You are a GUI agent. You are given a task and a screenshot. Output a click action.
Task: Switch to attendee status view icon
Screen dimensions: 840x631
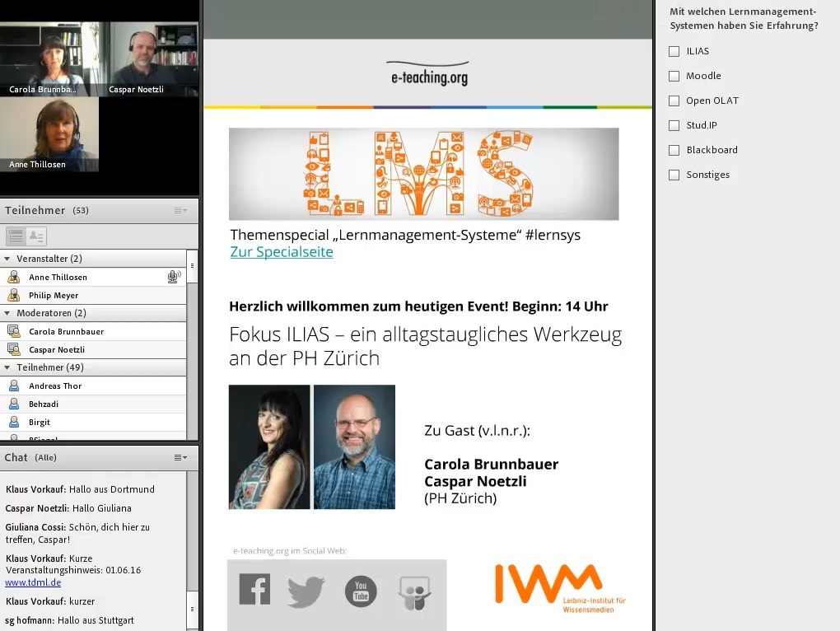pyautogui.click(x=36, y=236)
